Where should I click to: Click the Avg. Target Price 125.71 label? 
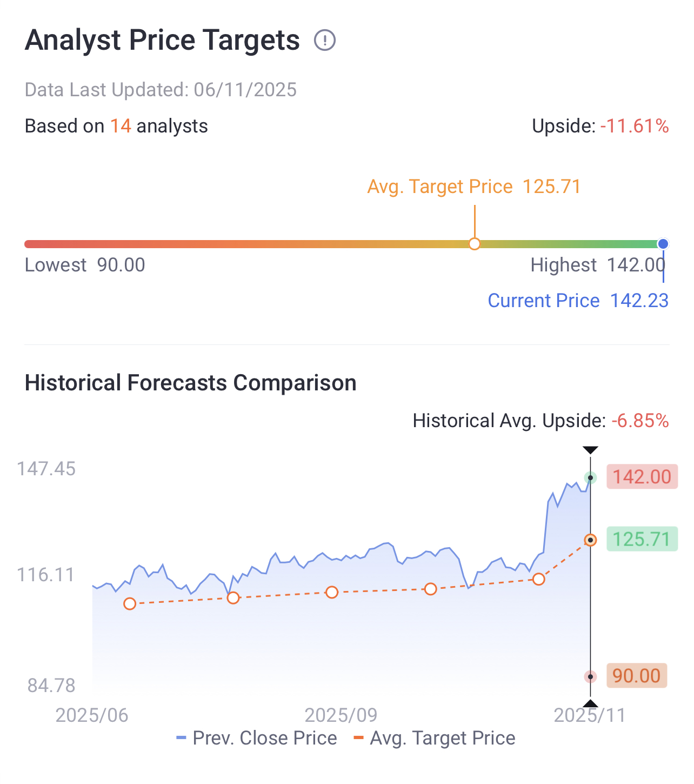pos(473,187)
